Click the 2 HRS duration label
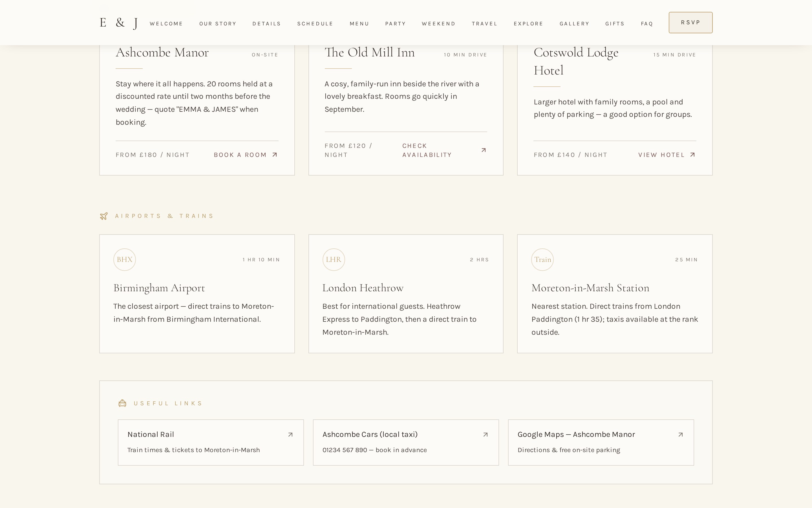 [480, 260]
